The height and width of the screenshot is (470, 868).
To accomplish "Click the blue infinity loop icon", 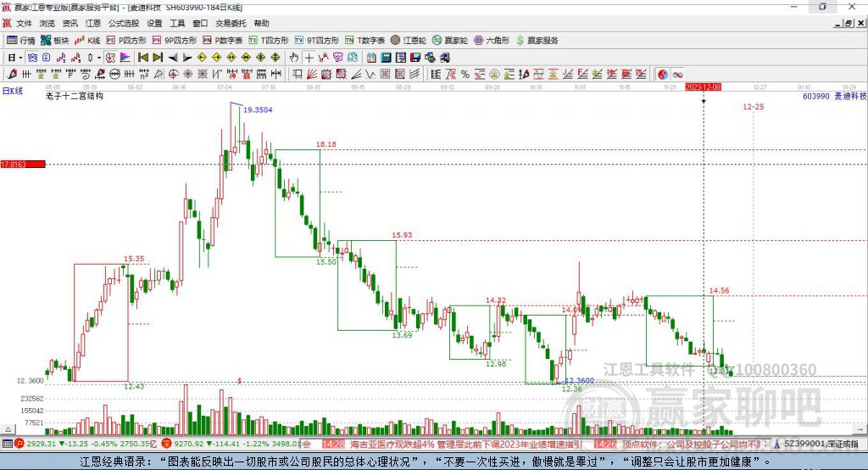I will click(x=677, y=75).
